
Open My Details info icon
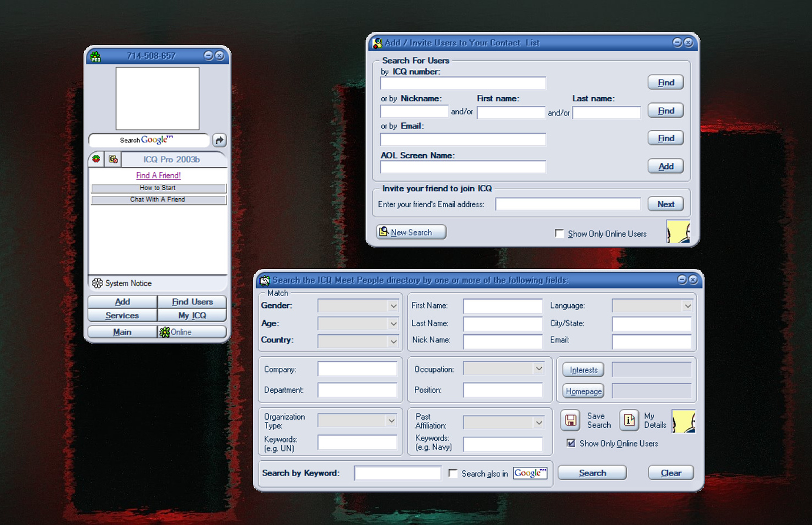pyautogui.click(x=629, y=420)
